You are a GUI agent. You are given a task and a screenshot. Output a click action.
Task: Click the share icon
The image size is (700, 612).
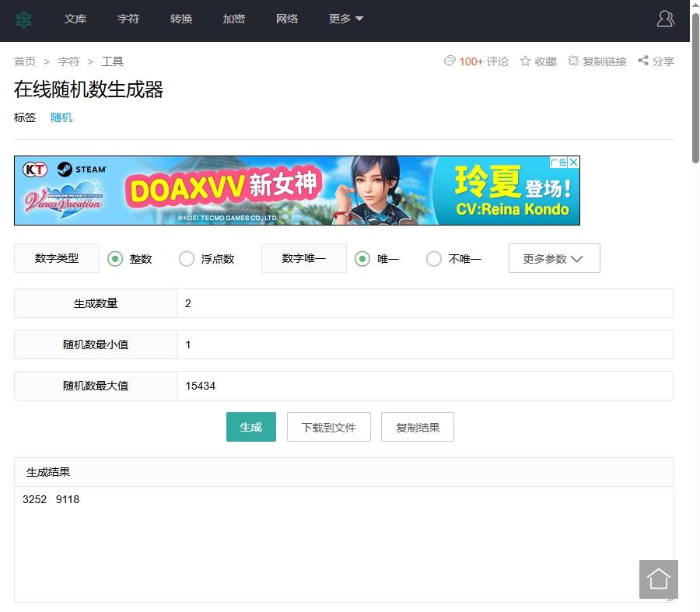[643, 61]
